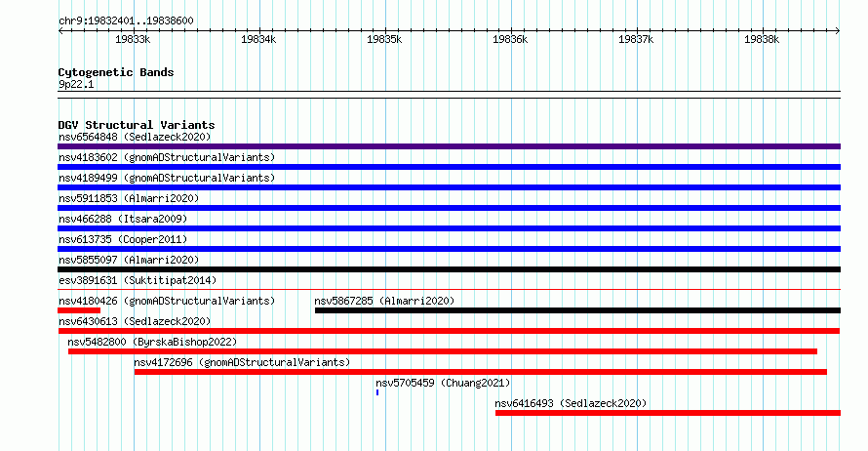Click the red bar under nsv6430613
The width and height of the screenshot is (868, 451).
point(449,331)
